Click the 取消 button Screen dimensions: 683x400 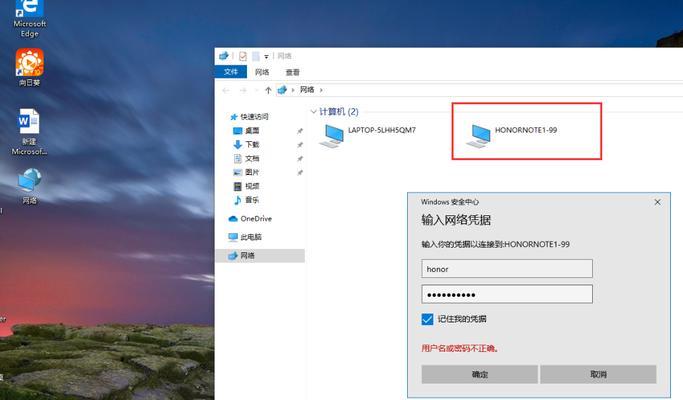pos(598,374)
